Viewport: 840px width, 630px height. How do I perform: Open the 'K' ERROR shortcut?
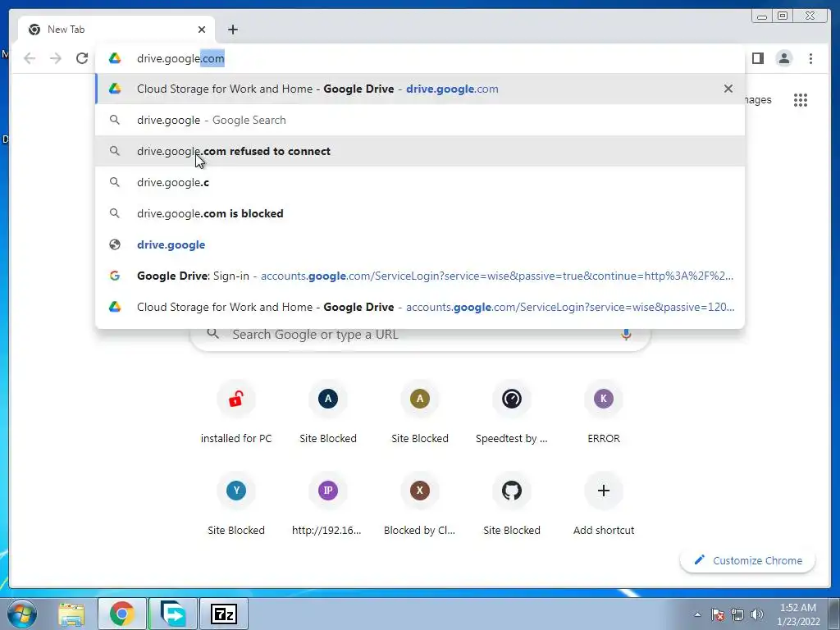pyautogui.click(x=604, y=413)
